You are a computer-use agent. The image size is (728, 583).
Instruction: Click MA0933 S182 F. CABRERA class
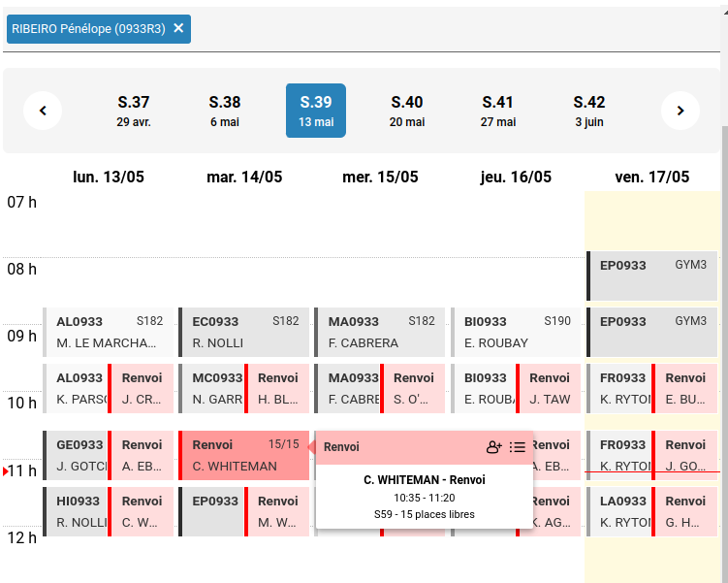point(380,332)
